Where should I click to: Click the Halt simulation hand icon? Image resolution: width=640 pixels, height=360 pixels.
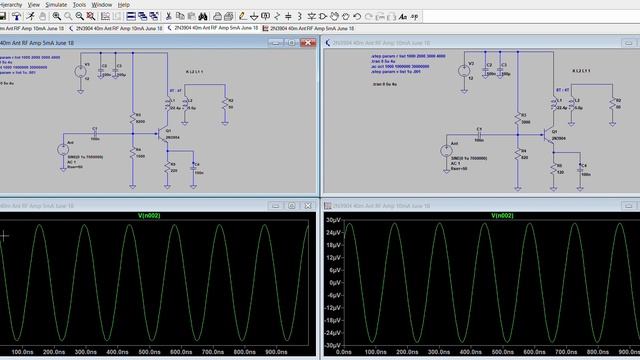point(43,16)
